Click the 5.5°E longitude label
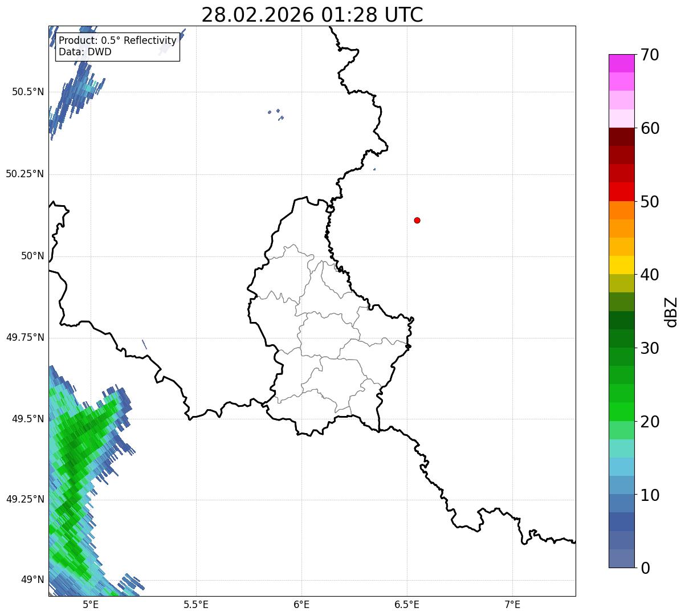This screenshot has height=616, width=685. pos(196,604)
